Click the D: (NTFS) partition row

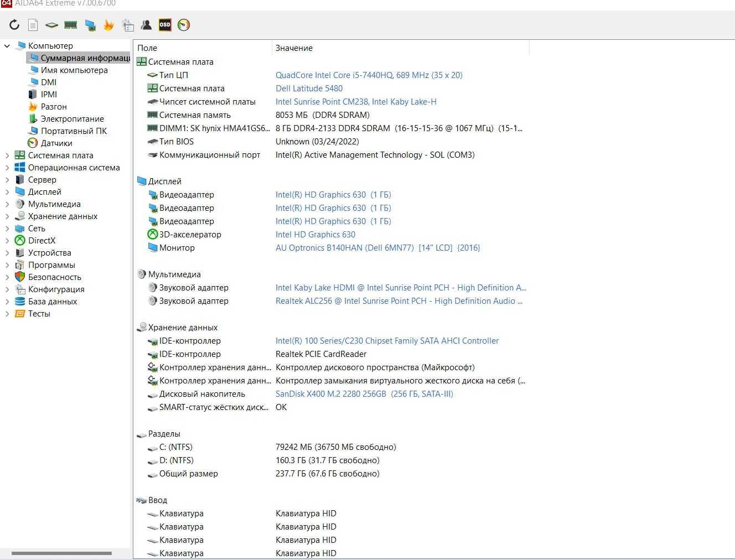(332, 460)
